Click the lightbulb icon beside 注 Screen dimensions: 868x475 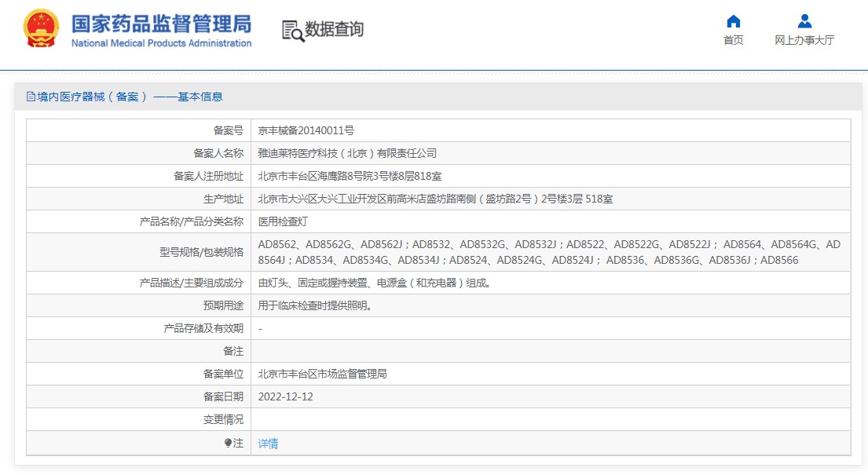pyautogui.click(x=228, y=443)
